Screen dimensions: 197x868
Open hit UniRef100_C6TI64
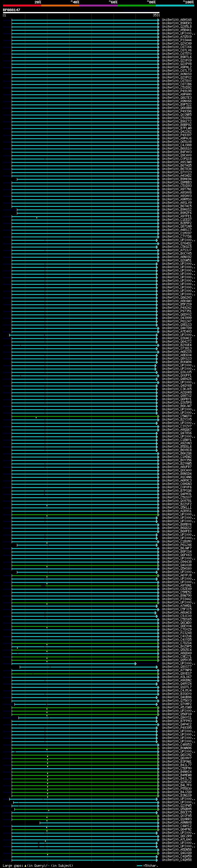(x=177, y=47)
